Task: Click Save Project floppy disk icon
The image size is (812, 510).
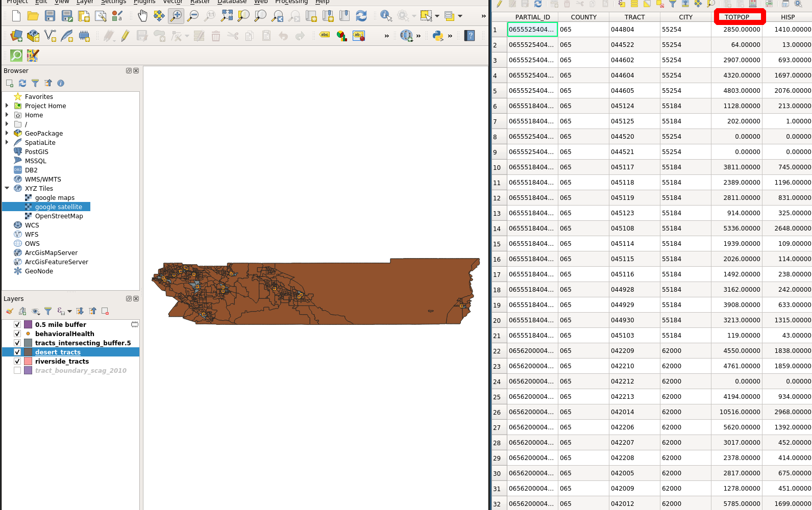Action: (x=50, y=16)
